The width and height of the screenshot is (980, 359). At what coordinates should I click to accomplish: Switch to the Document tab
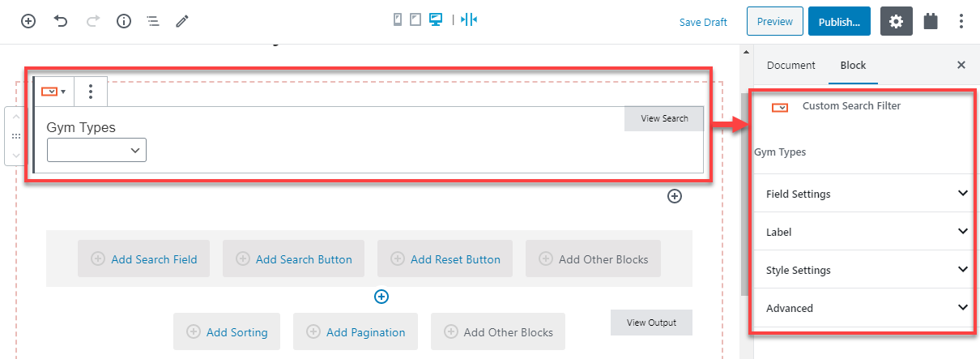pyautogui.click(x=791, y=65)
